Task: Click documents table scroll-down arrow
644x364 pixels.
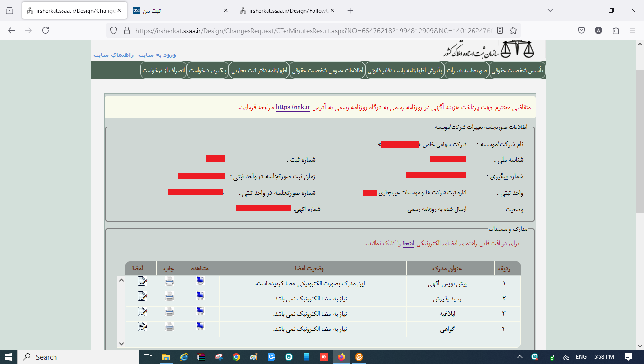Action: (x=121, y=343)
